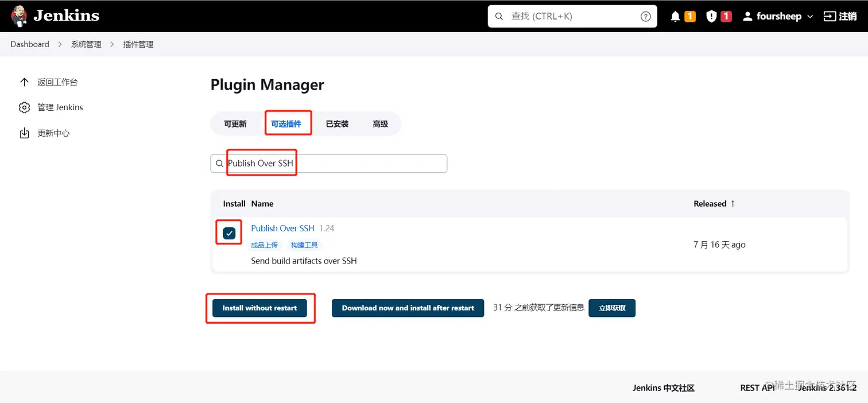Click Download now and install after restart

pos(408,308)
